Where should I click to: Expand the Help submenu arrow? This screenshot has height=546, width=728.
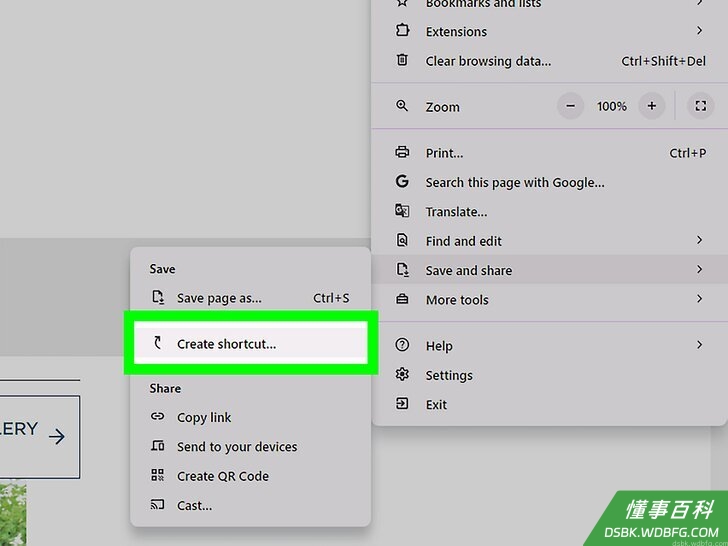tap(699, 344)
